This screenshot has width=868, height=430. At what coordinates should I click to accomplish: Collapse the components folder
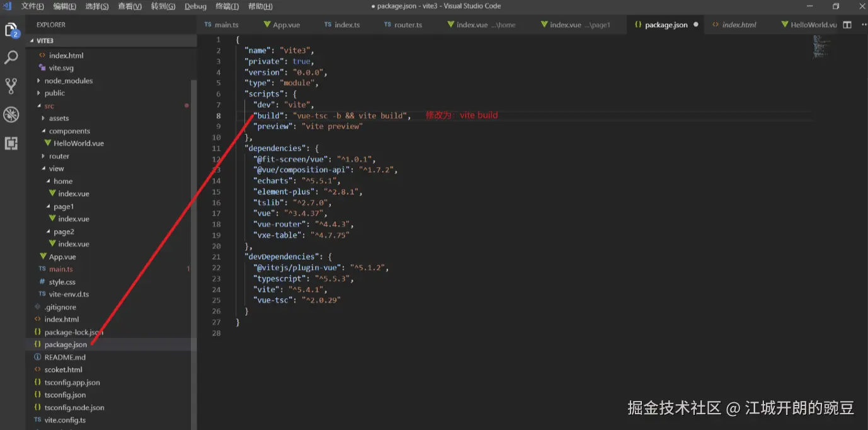69,131
